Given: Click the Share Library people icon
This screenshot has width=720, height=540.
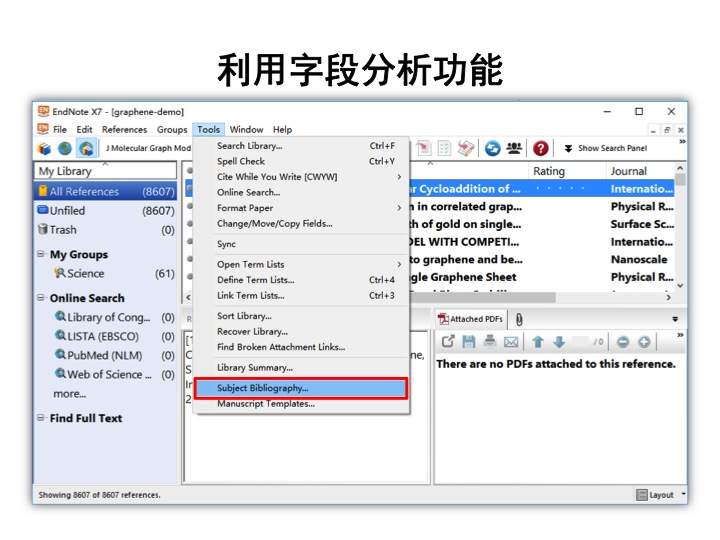Looking at the screenshot, I should (x=514, y=148).
